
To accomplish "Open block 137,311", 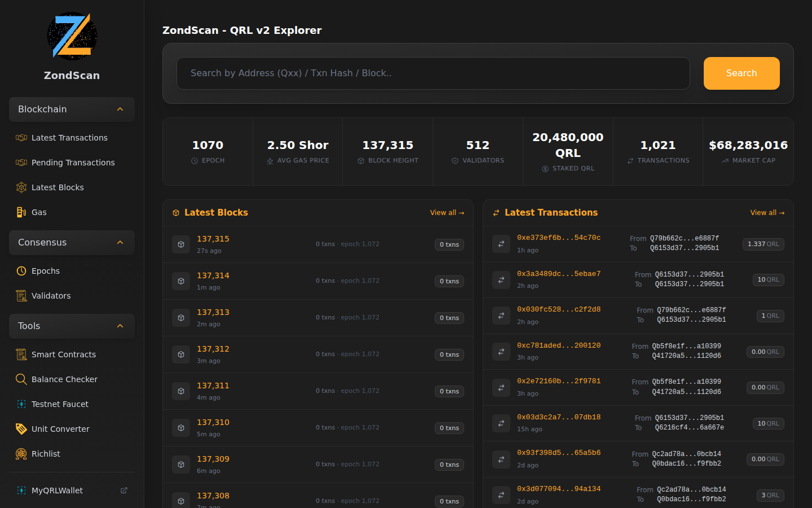I will pos(213,386).
